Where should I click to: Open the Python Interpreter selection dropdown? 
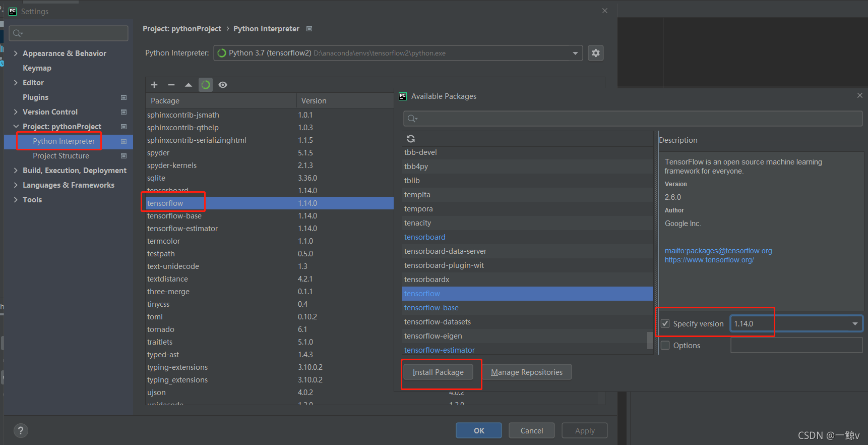point(575,53)
